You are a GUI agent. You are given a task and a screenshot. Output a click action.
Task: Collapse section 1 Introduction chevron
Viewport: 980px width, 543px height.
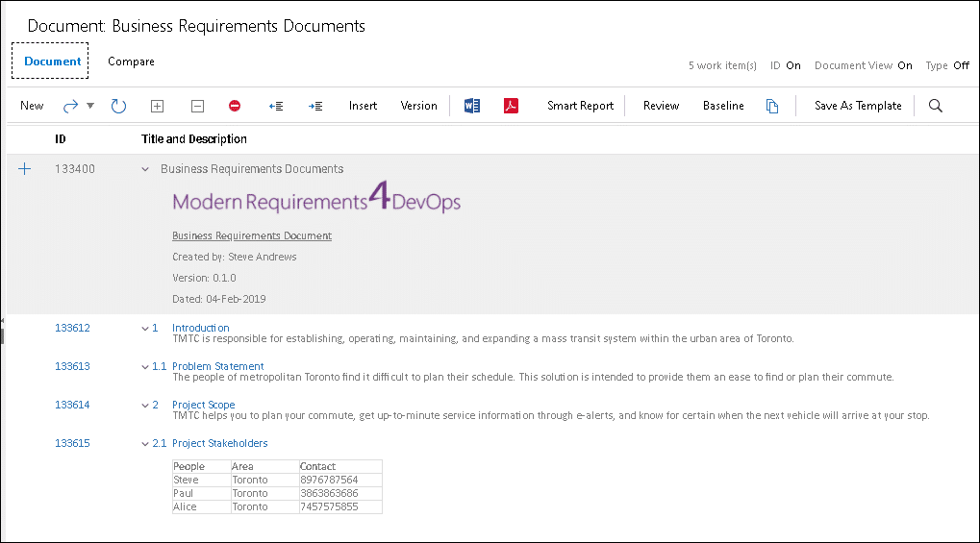point(145,328)
